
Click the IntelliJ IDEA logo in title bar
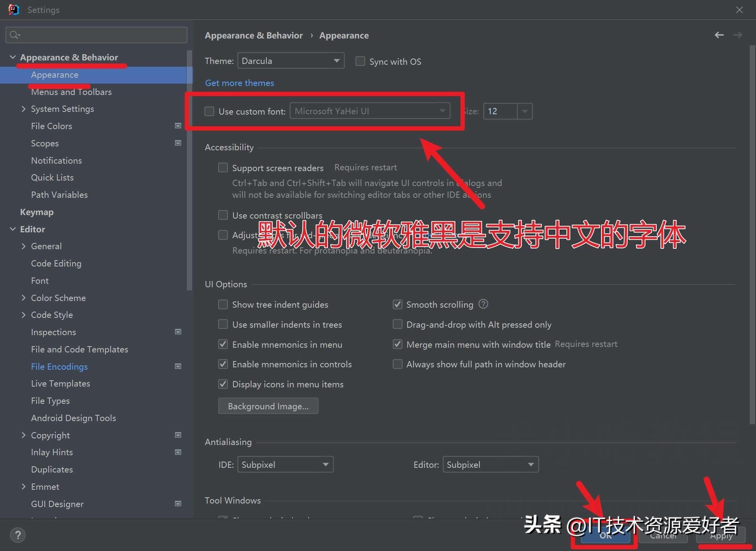(13, 9)
